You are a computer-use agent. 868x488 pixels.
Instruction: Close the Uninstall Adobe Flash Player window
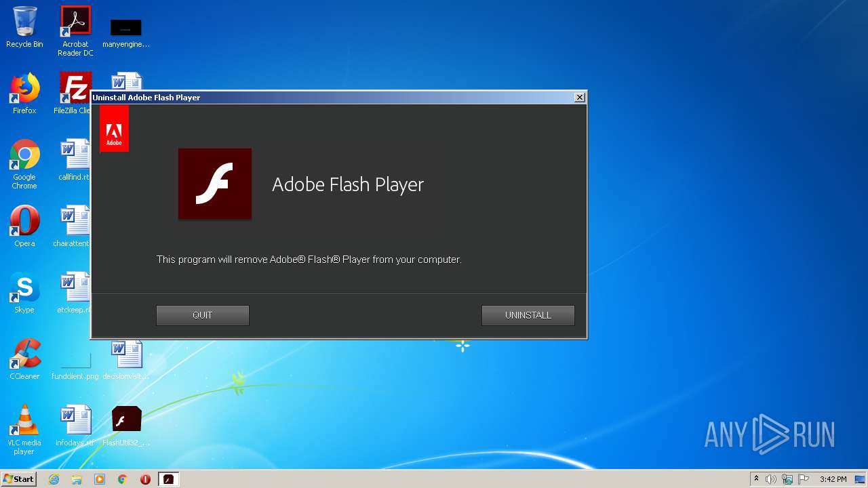[579, 98]
